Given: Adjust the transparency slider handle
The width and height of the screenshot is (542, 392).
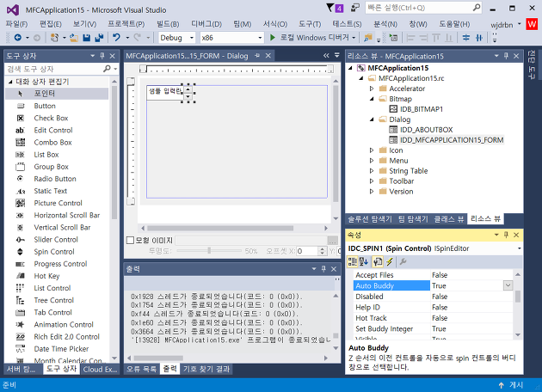Looking at the screenshot, I should [x=209, y=251].
